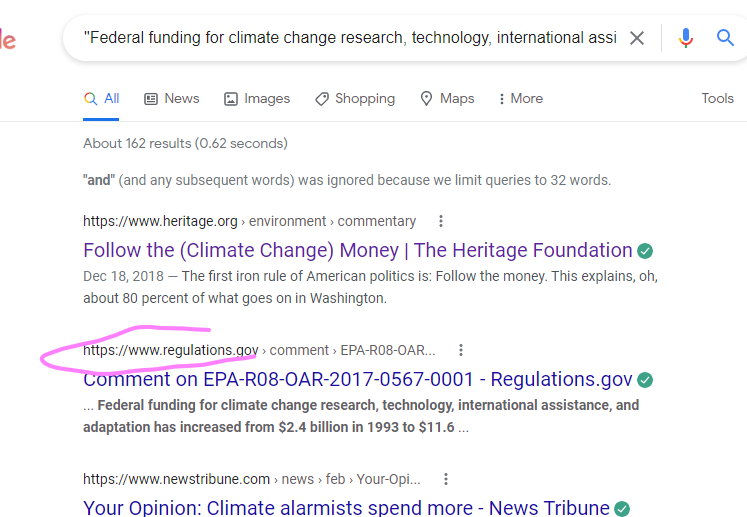Expand the More search filters menu
747x517 pixels.
point(519,98)
